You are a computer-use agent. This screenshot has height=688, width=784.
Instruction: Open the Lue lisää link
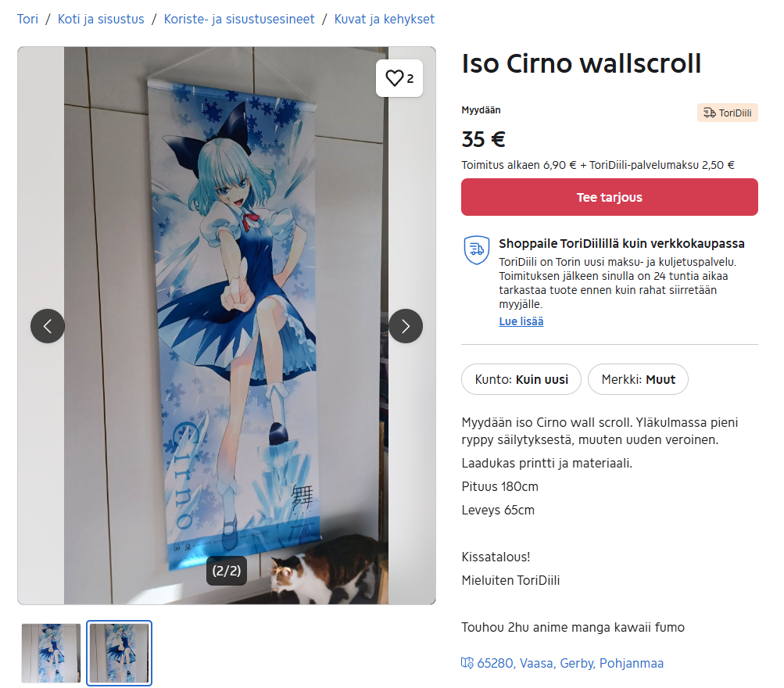click(x=521, y=321)
